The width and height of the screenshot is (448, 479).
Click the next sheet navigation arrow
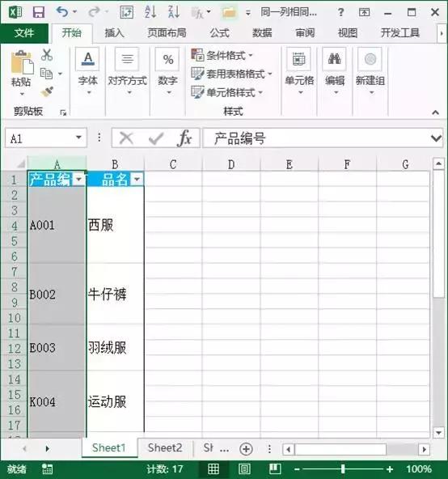coord(47,448)
